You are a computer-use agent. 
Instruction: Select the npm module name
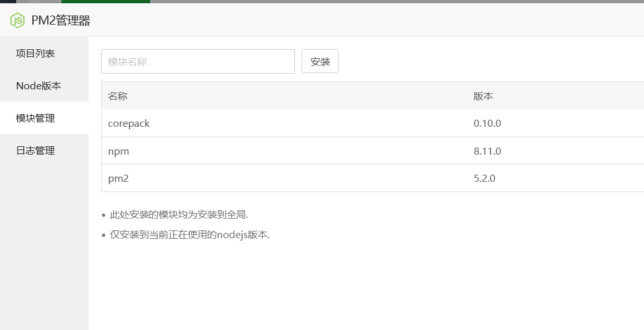[x=118, y=151]
